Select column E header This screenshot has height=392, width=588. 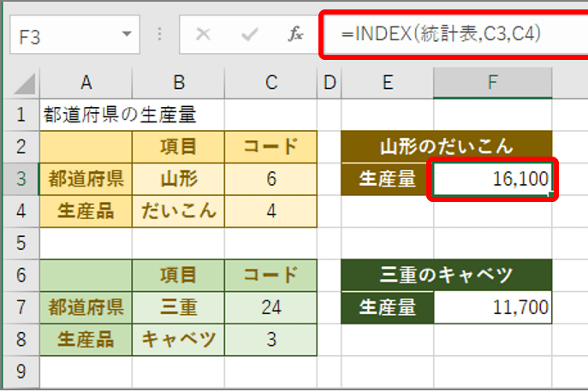pyautogui.click(x=388, y=83)
